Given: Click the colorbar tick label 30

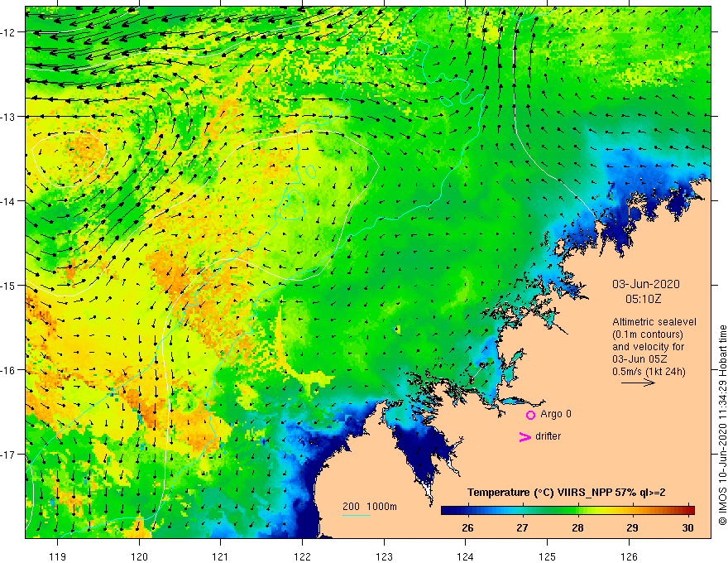Looking at the screenshot, I should click(x=687, y=527).
